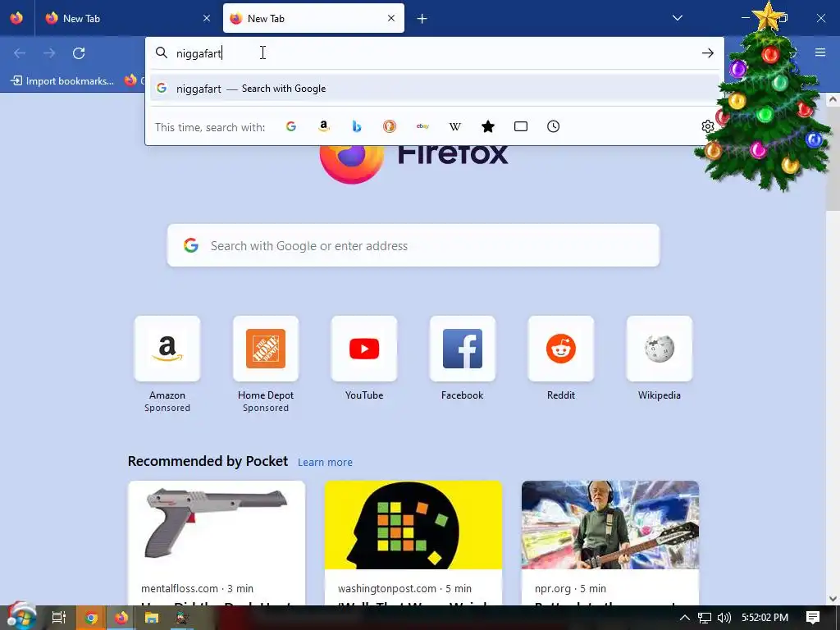Screen dimensions: 840x630
Task: Click Learn more beside Recommended by Pocket
Action: point(325,462)
